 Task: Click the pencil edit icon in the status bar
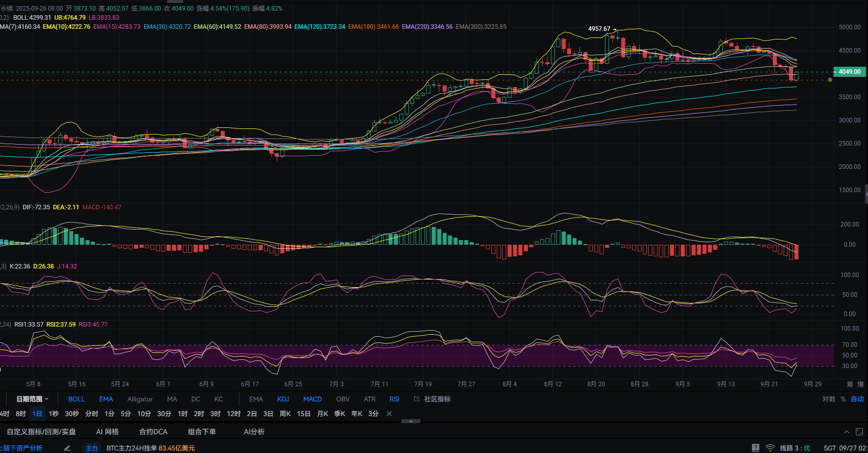click(x=67, y=448)
